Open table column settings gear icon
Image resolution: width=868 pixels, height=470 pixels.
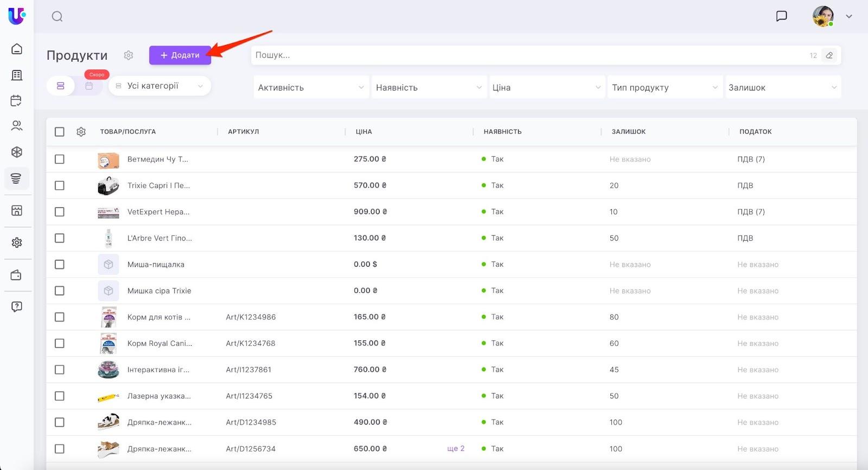point(81,132)
